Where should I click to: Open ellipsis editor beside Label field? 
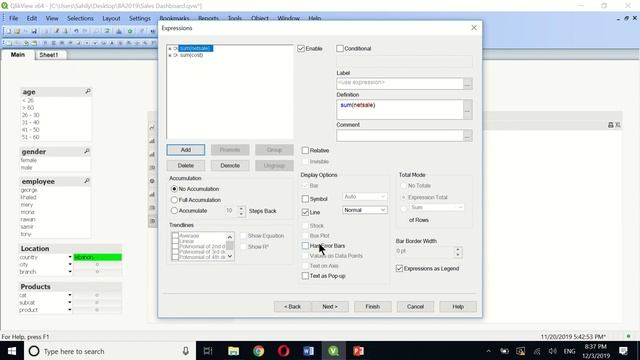click(x=468, y=84)
